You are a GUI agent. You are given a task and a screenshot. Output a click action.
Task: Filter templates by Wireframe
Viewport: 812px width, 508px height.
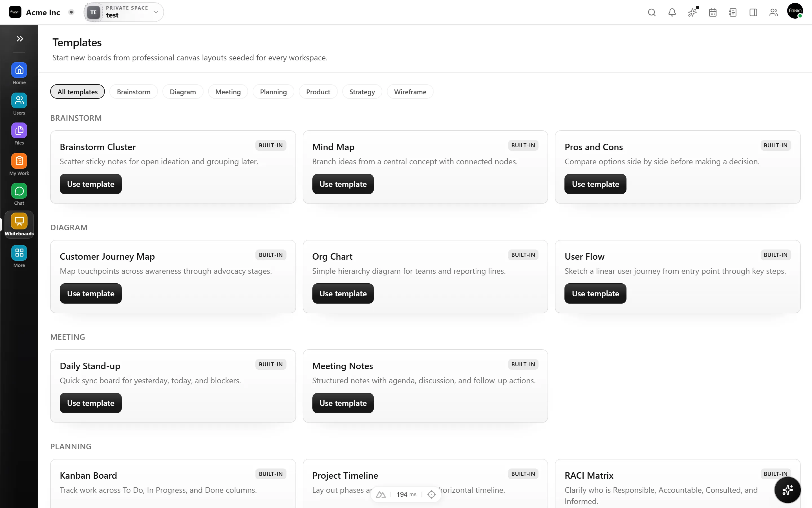[410, 92]
